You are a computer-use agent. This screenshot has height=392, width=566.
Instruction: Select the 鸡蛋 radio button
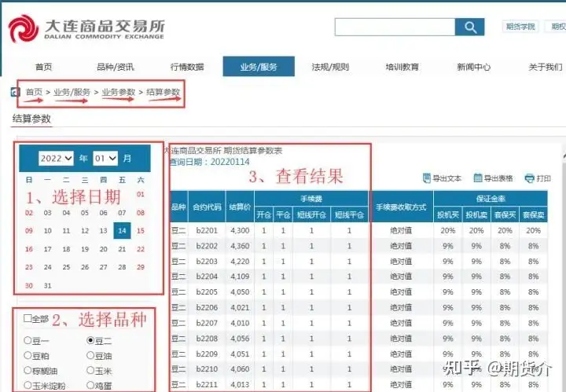pos(90,385)
